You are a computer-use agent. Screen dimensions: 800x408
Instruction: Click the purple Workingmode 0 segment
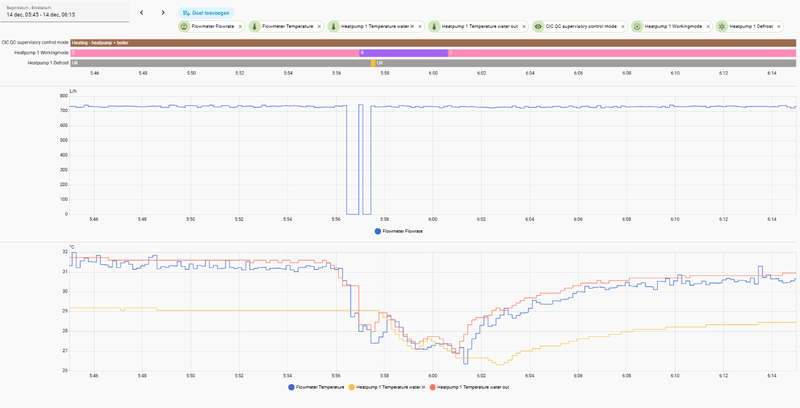[x=404, y=53]
